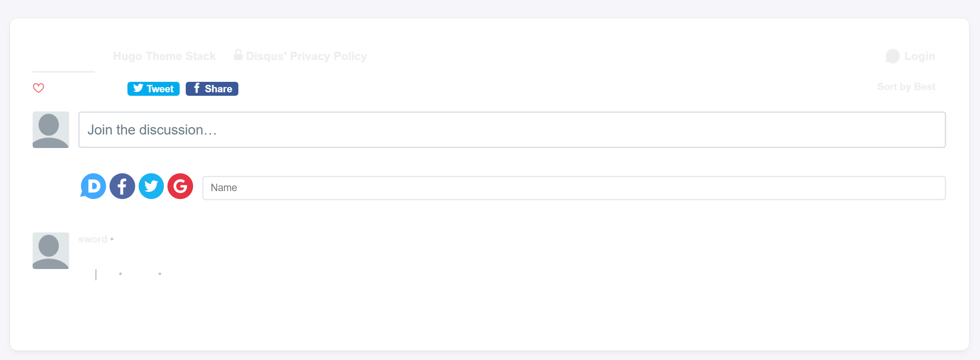Click the guest avatar beside the comment box
The height and width of the screenshot is (360, 980).
point(51,129)
